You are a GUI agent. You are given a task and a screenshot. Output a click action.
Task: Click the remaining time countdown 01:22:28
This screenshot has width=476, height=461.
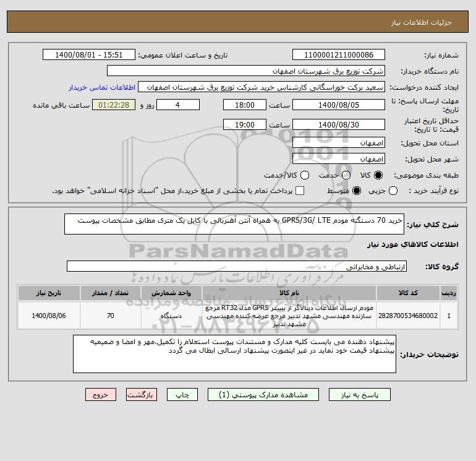(114, 105)
